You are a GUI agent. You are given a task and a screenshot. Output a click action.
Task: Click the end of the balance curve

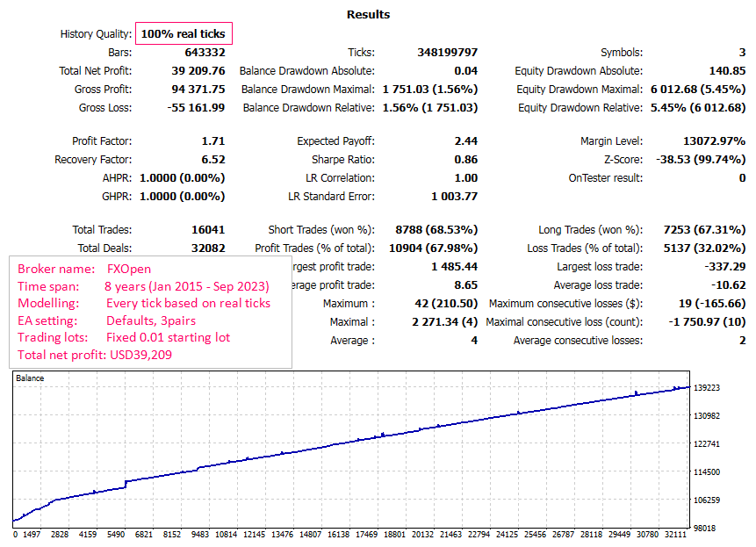click(688, 387)
